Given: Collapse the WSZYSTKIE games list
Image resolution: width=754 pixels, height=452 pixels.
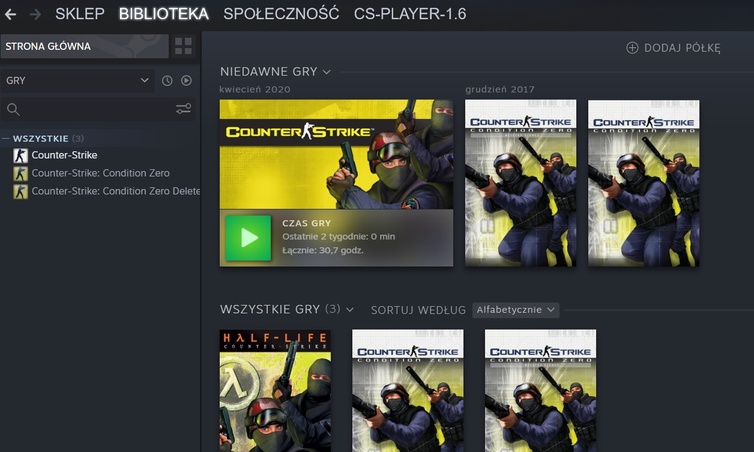Looking at the screenshot, I should (6, 138).
